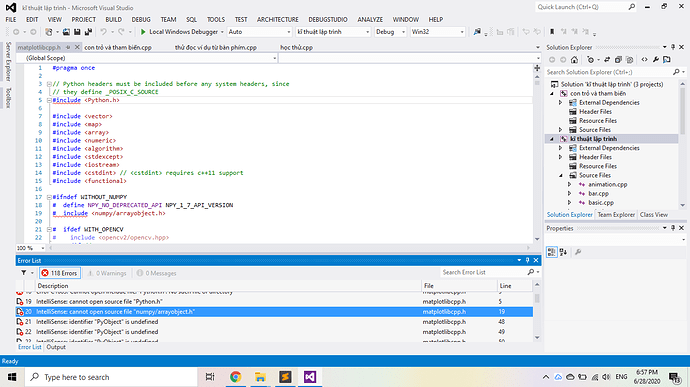The height and width of the screenshot is (387, 690).
Task: Open the TOOLS menu
Action: 216,19
